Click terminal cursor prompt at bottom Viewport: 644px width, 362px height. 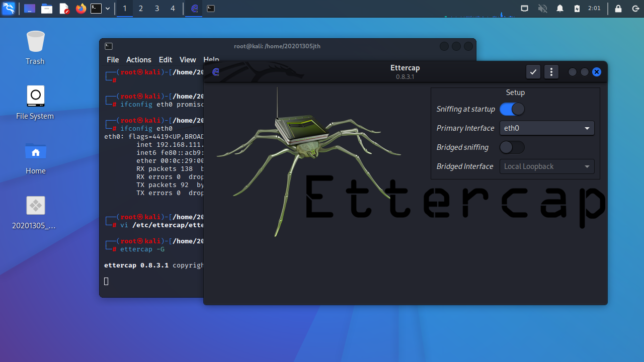click(x=106, y=281)
